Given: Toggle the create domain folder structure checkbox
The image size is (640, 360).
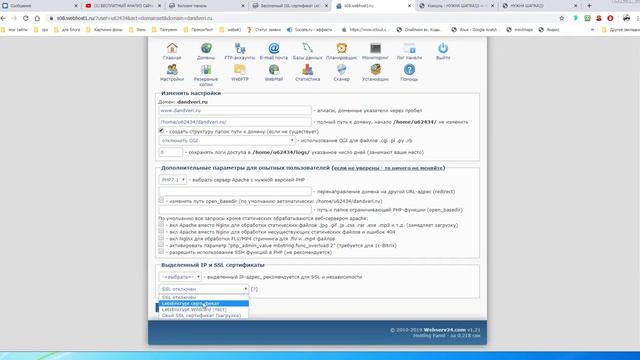Looking at the screenshot, I should (x=161, y=131).
